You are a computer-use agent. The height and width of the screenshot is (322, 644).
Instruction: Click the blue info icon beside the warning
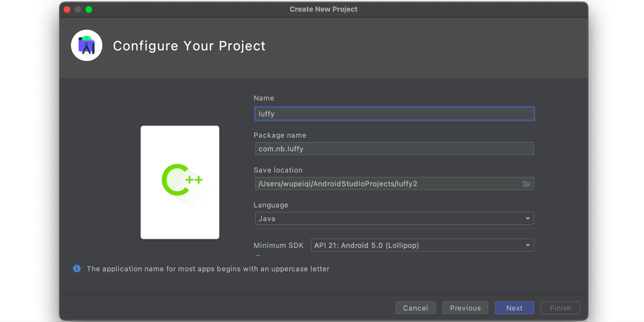point(76,269)
